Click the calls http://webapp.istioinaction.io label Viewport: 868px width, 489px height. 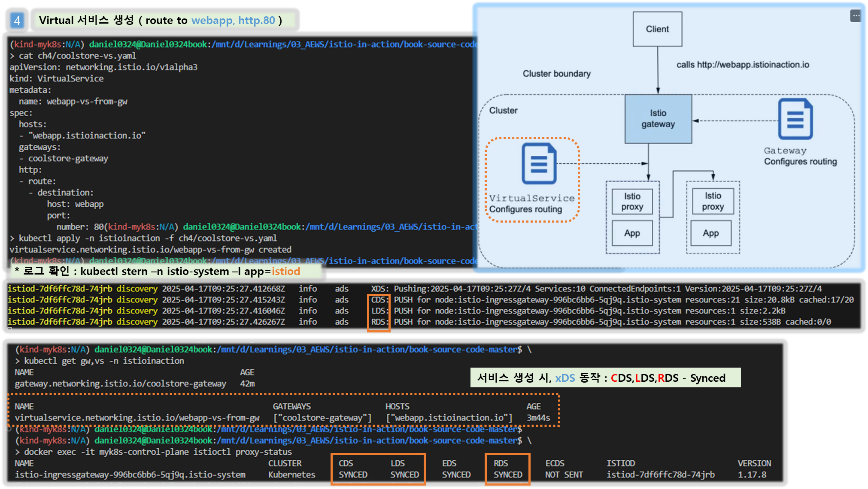pyautogui.click(x=743, y=65)
